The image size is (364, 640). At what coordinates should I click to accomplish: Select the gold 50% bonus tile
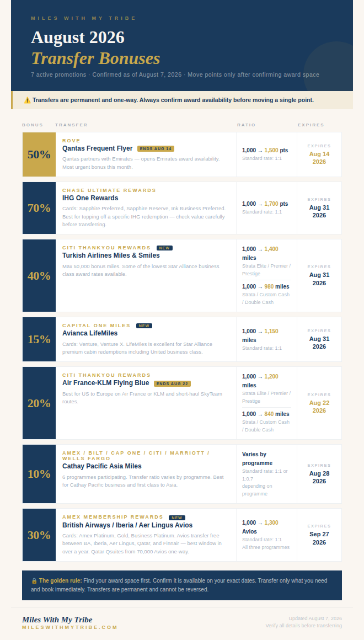39,154
